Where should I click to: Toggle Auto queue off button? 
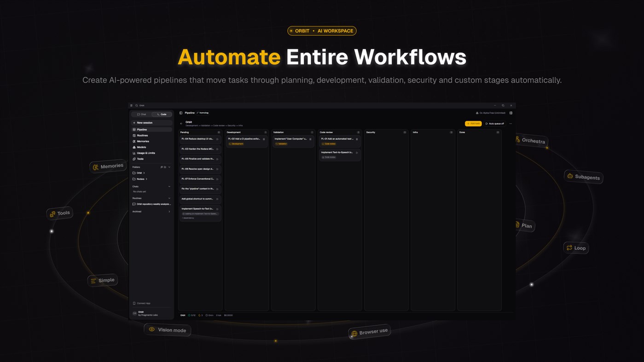(x=495, y=124)
